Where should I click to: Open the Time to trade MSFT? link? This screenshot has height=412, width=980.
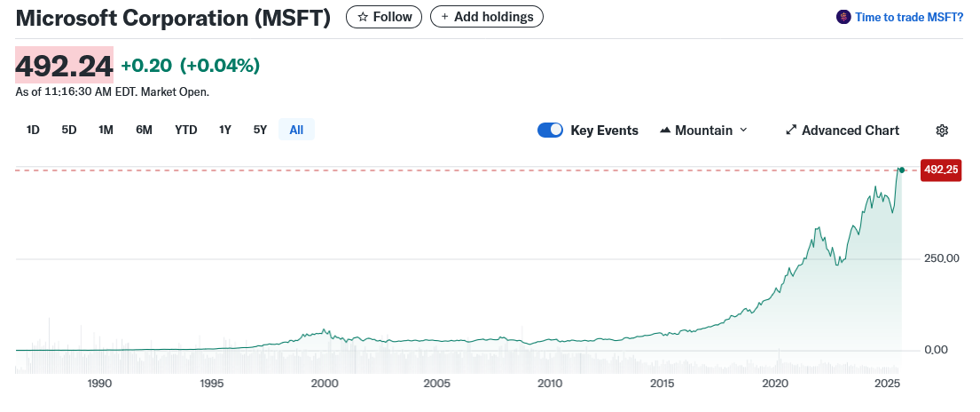[909, 17]
